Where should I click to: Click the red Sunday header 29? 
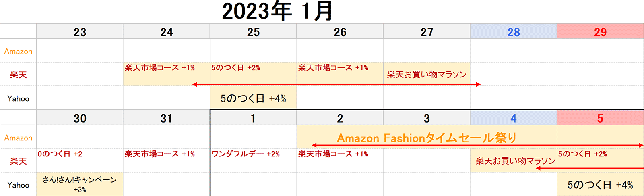coord(600,31)
